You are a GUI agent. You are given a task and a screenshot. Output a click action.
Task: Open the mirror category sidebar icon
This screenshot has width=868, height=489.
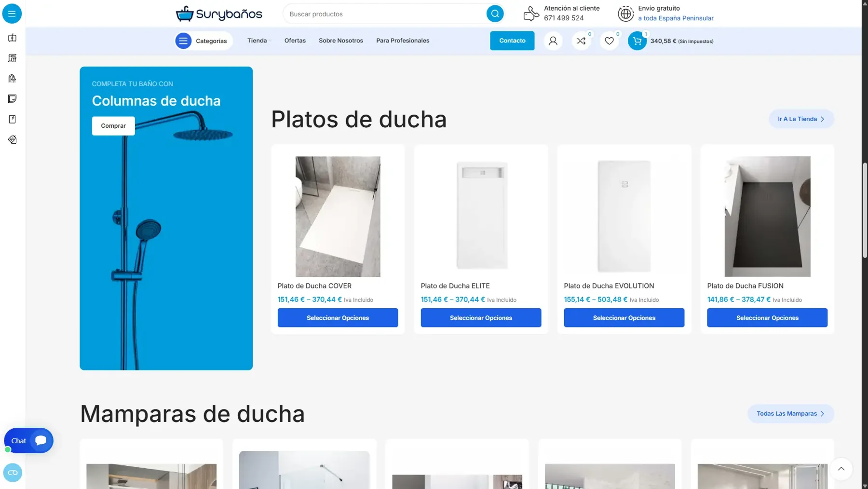coord(13,119)
